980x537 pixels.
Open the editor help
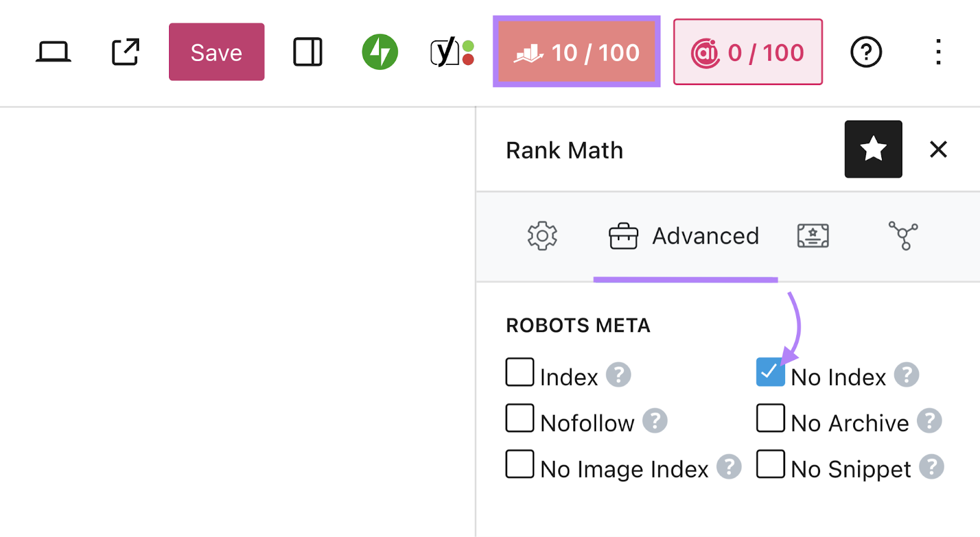(x=865, y=52)
